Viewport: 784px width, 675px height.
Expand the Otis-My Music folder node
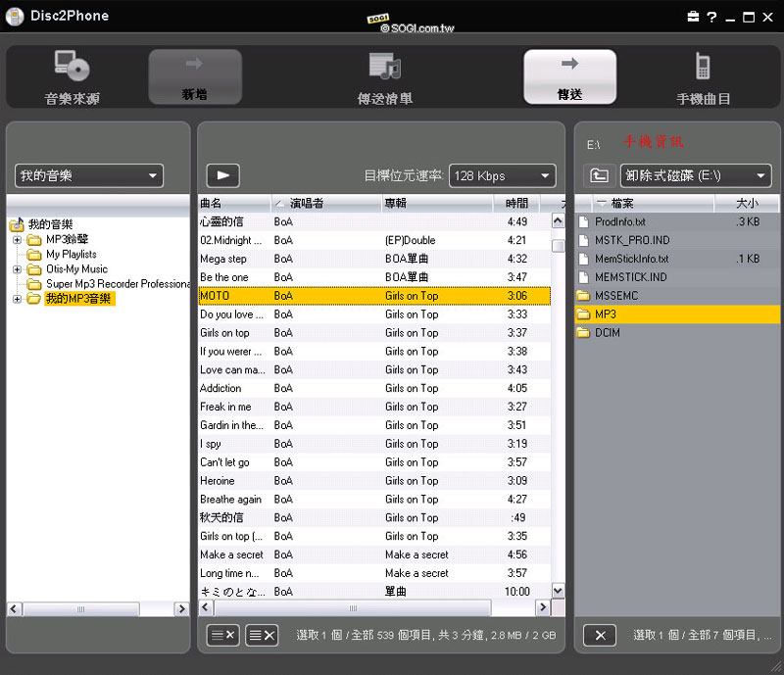[x=17, y=269]
